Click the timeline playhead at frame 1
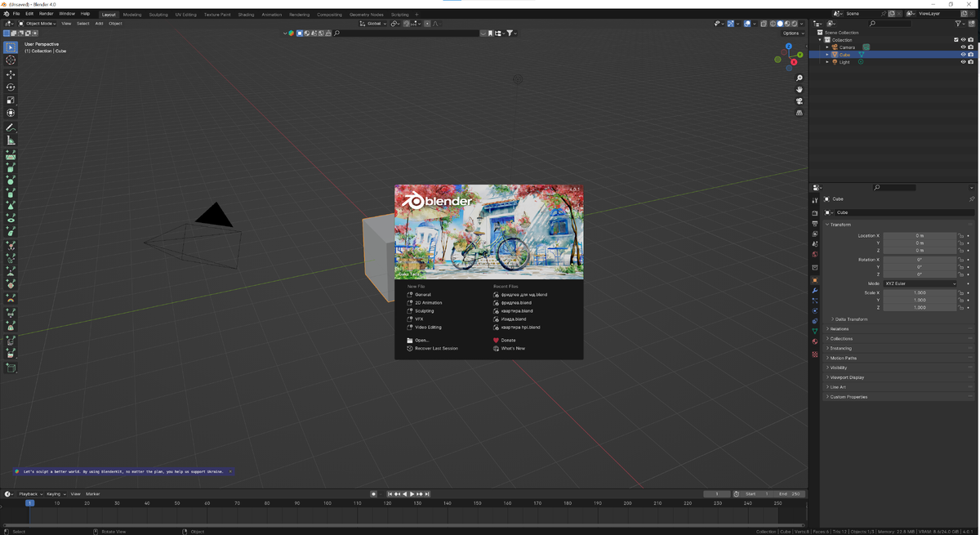Viewport: 980px width, 535px height. 29,503
